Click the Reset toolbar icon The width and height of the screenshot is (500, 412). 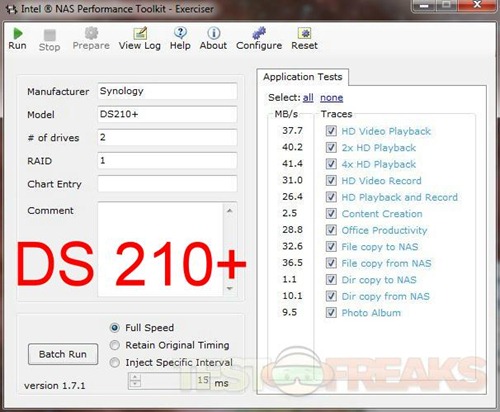pyautogui.click(x=304, y=33)
